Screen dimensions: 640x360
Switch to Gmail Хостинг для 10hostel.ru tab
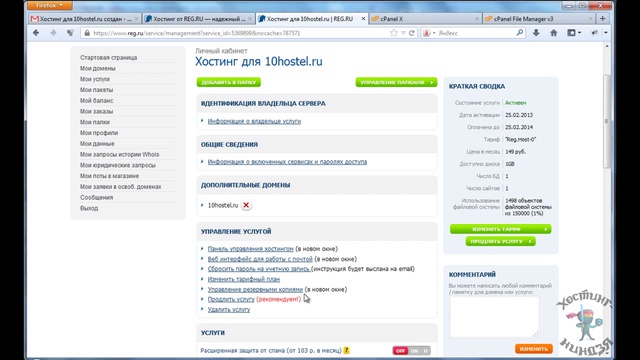click(85, 19)
